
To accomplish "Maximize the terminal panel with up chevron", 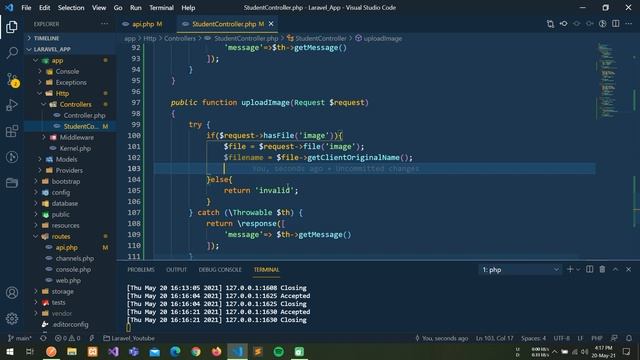I will pos(616,269).
